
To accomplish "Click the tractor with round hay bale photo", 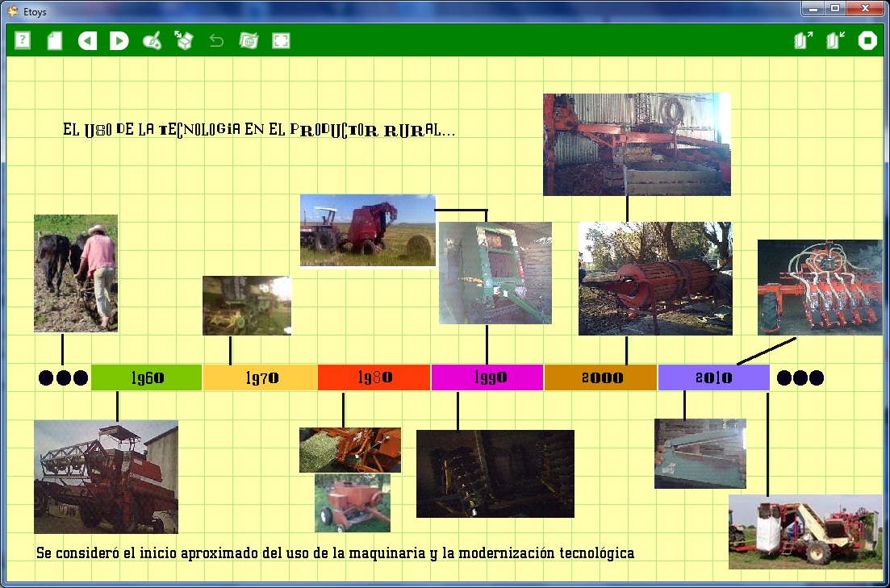I will point(368,231).
